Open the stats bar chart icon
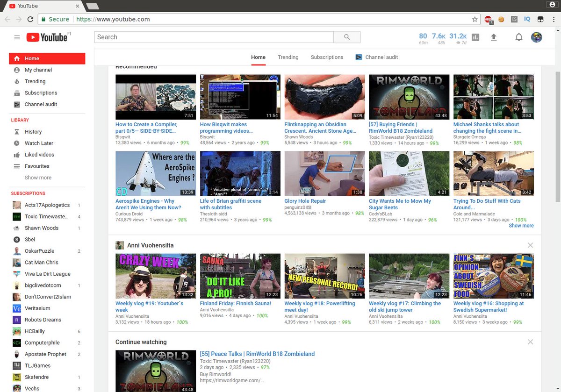561x392 pixels. (x=475, y=37)
